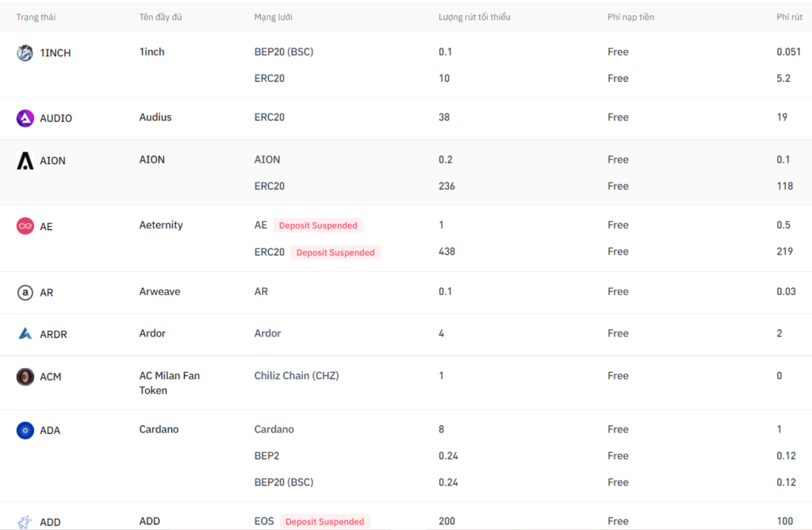Click the AR Arweave circle icon
Viewport: 812px width, 530px height.
(25, 293)
